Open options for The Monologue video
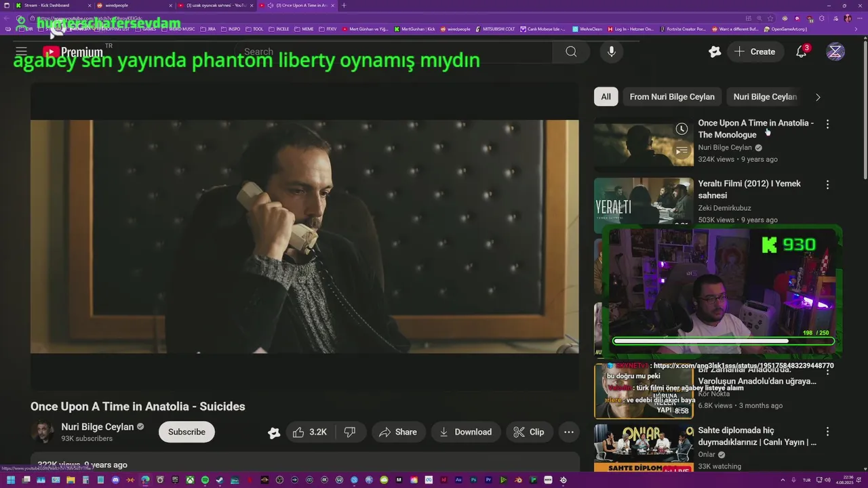The width and height of the screenshot is (868, 488). (x=827, y=124)
